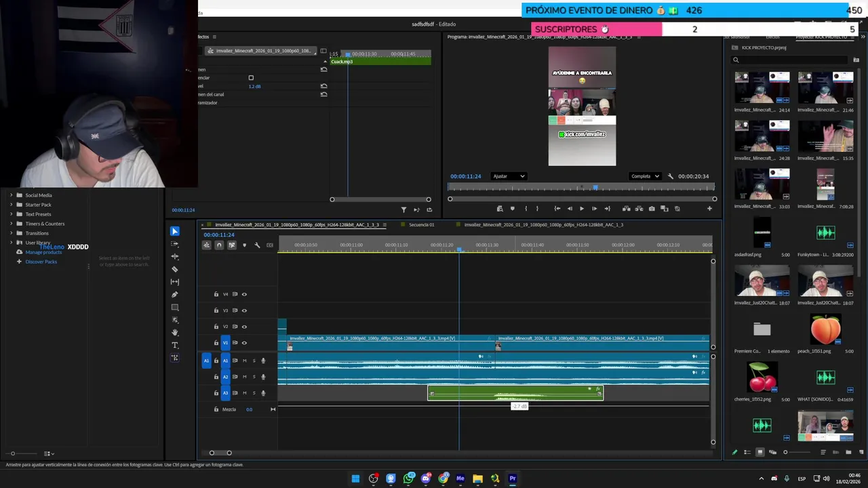Toggle lock on track V2
Screen dimensions: 868x488
point(216,327)
